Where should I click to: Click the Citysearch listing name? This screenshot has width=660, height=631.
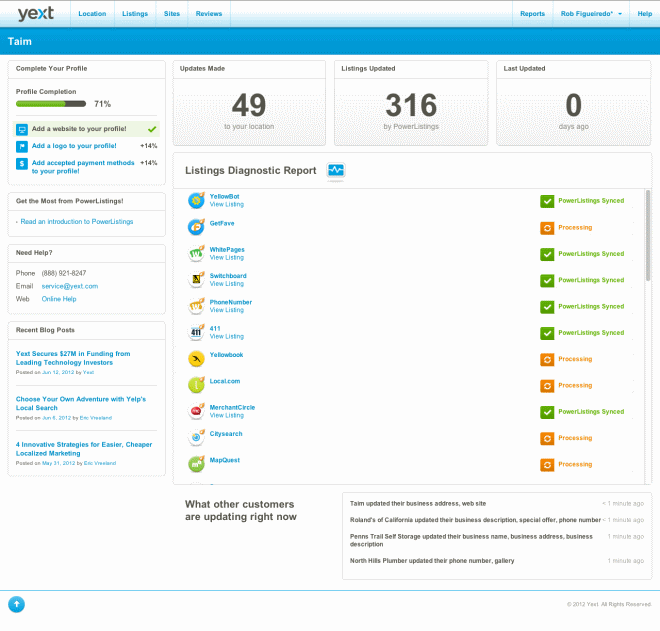point(226,434)
